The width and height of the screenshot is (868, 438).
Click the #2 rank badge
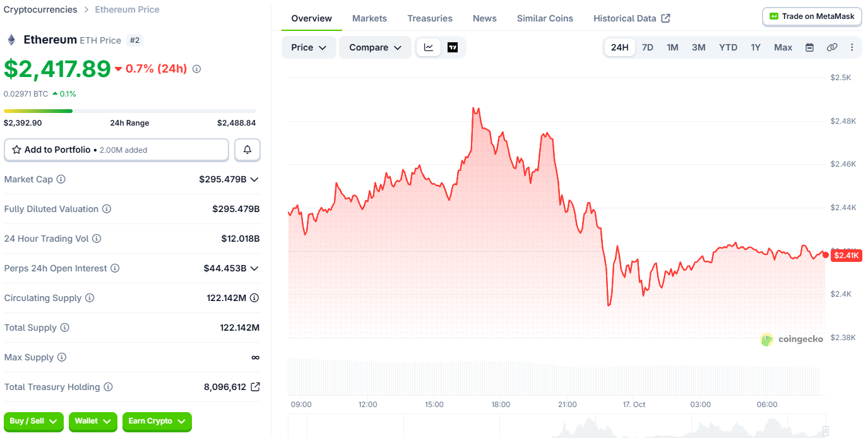coord(134,40)
